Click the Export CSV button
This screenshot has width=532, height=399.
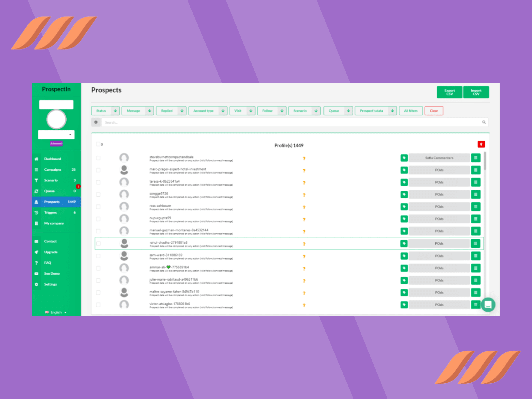(449, 92)
